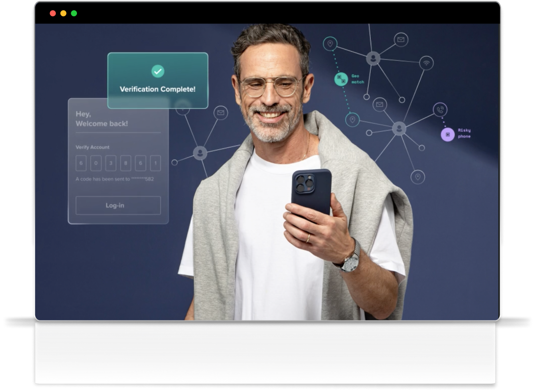Click the code box containing digit 3
Viewport: 535px width, 392px height.
coord(111,163)
